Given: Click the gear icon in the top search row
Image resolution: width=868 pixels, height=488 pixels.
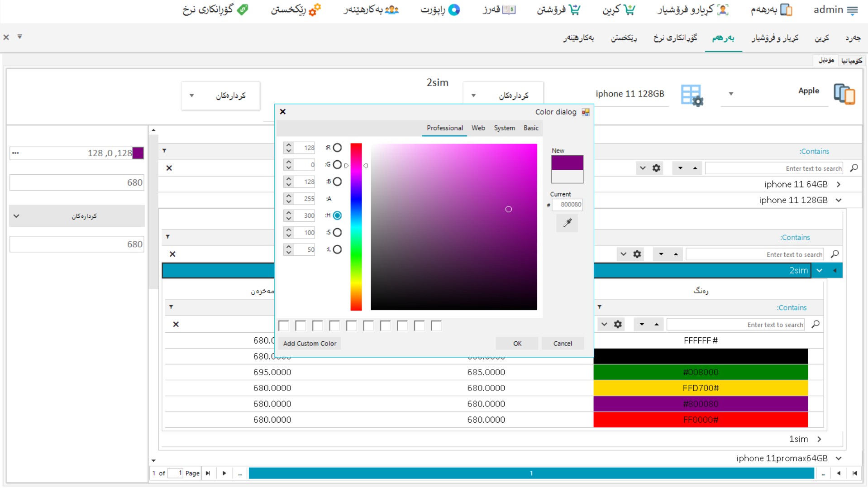Looking at the screenshot, I should [656, 168].
